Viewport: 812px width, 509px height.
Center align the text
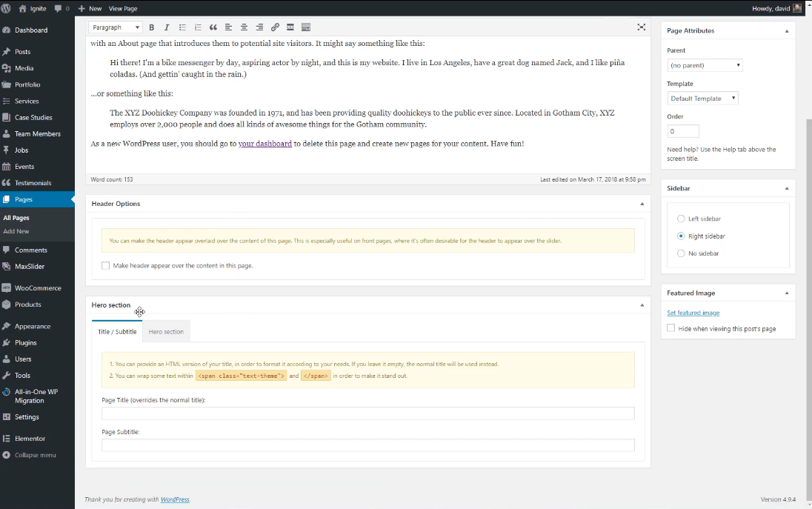tap(244, 27)
